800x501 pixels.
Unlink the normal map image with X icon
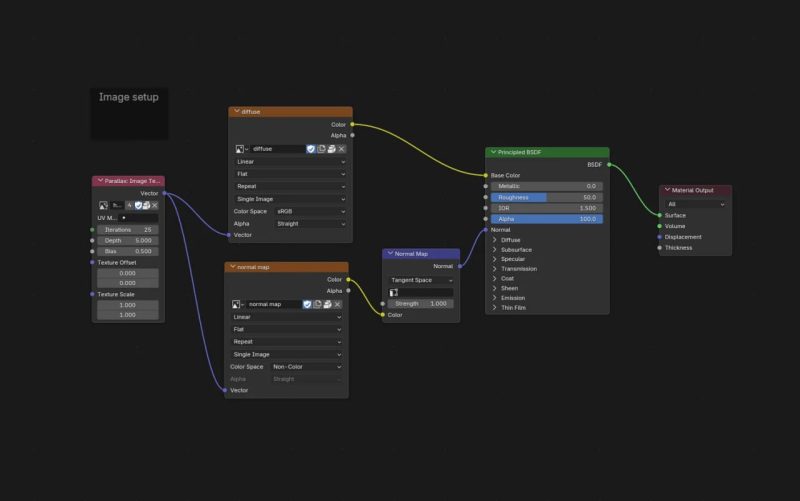pyautogui.click(x=339, y=304)
